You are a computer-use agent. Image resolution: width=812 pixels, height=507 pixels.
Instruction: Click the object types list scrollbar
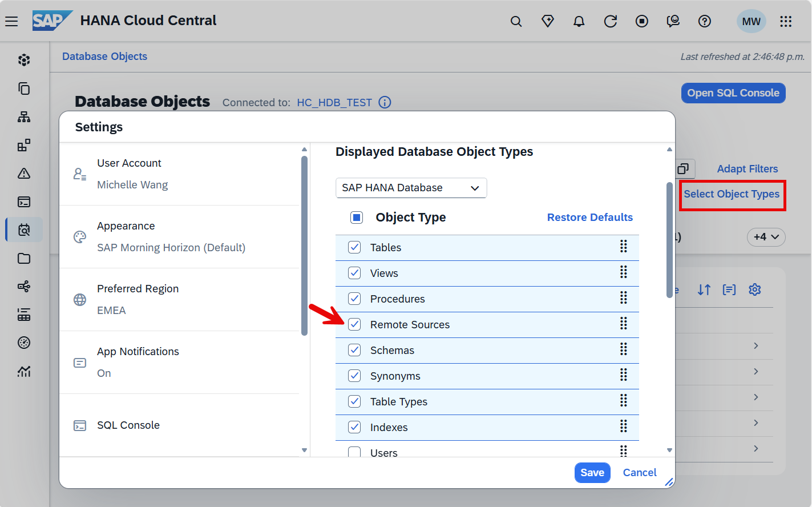pyautogui.click(x=669, y=240)
